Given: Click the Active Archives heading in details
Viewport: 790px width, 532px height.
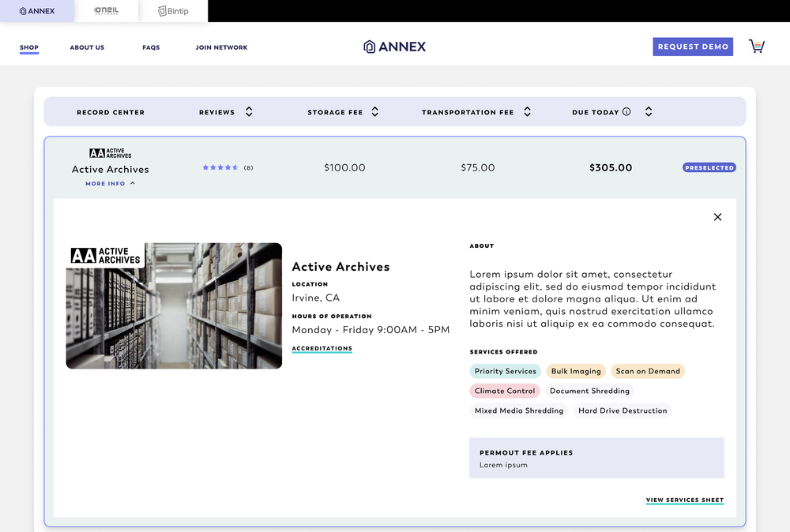Looking at the screenshot, I should 340,267.
